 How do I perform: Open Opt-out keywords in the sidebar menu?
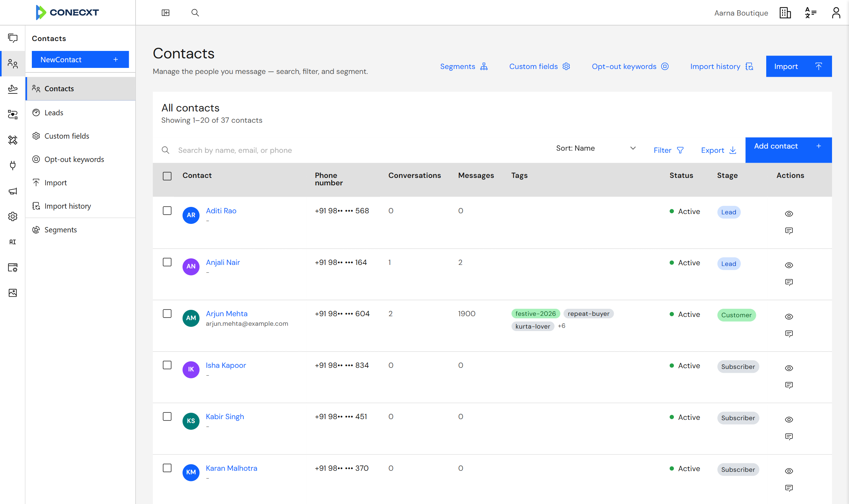click(x=81, y=159)
